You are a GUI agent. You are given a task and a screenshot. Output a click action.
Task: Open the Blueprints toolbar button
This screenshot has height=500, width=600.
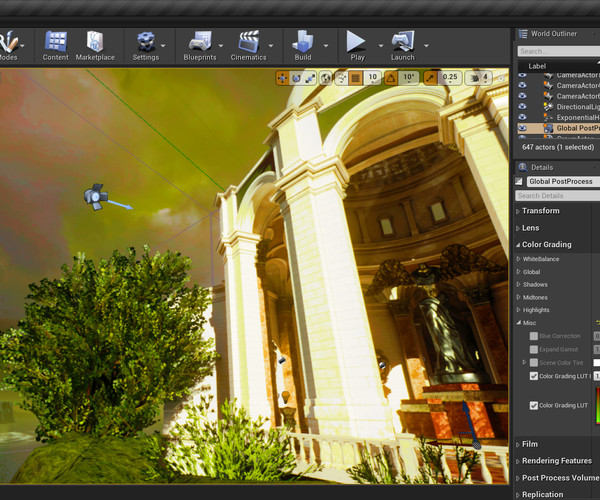coord(200,46)
